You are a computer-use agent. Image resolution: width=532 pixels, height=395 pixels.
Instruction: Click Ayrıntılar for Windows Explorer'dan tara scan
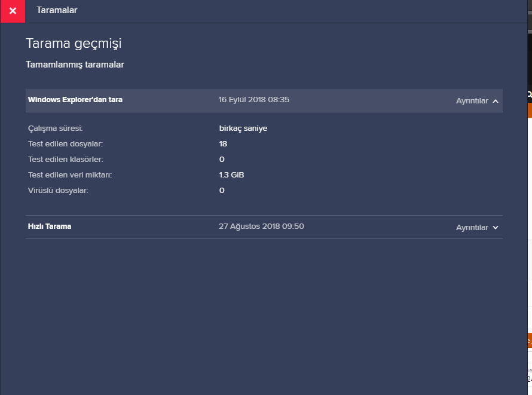coord(472,101)
